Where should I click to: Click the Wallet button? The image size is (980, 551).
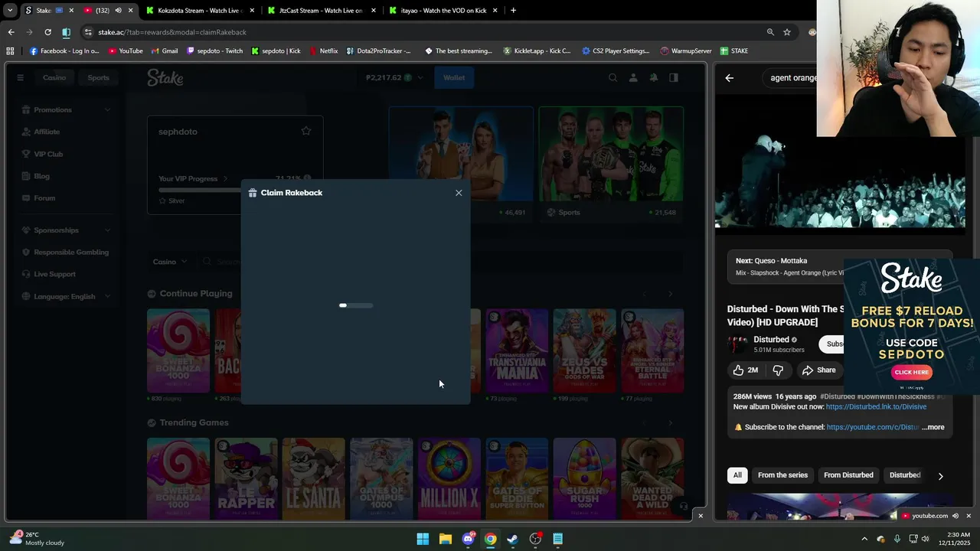(454, 77)
